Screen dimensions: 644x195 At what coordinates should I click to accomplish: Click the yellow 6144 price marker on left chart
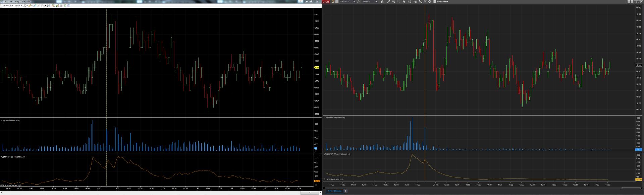click(317, 68)
